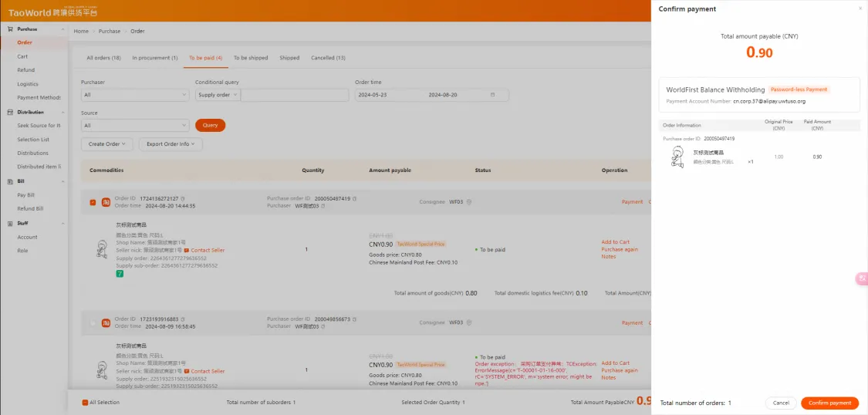
Task: Click Contact Seller on the first order
Action: coord(208,250)
